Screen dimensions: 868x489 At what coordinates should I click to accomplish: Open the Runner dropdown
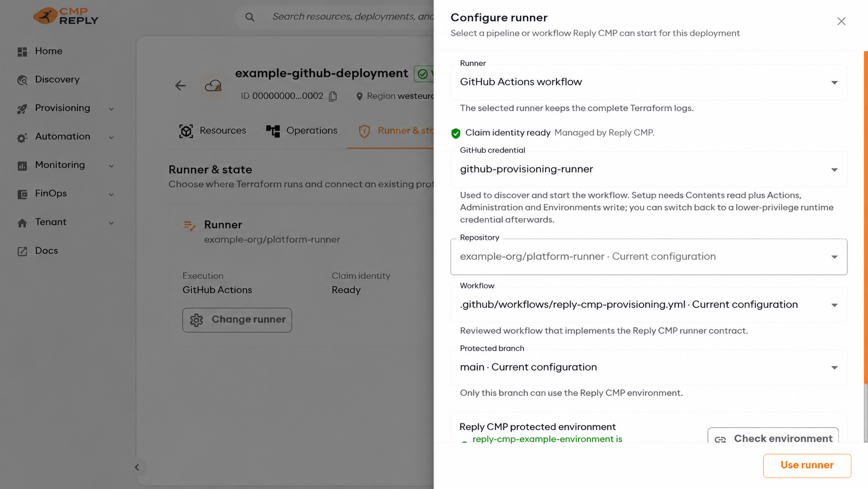click(649, 82)
